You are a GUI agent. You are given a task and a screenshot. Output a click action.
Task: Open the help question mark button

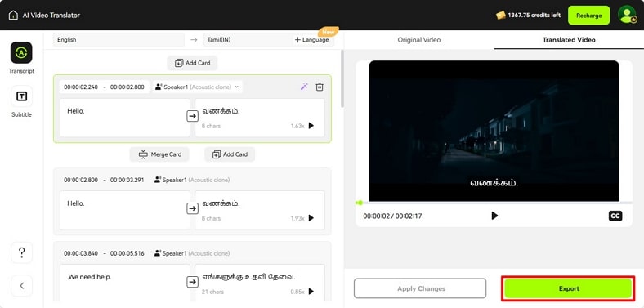click(22, 252)
